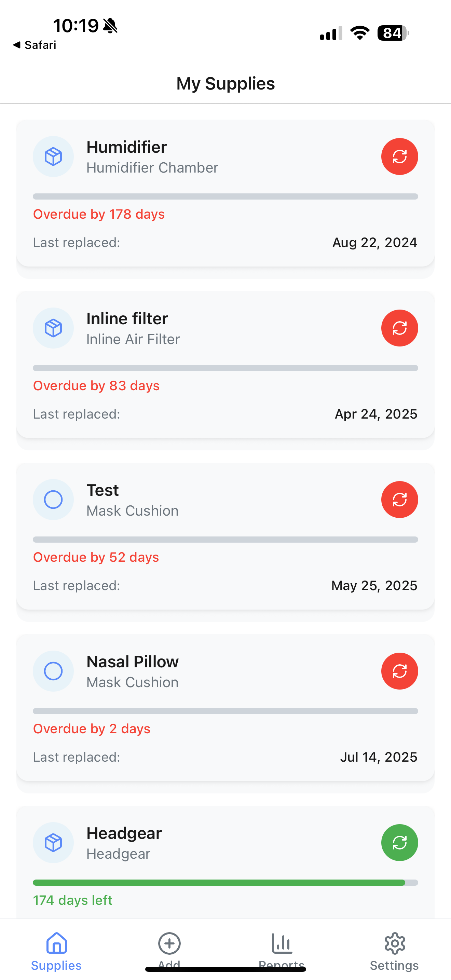
Task: Tap the Inline filter red replace button
Action: point(399,328)
